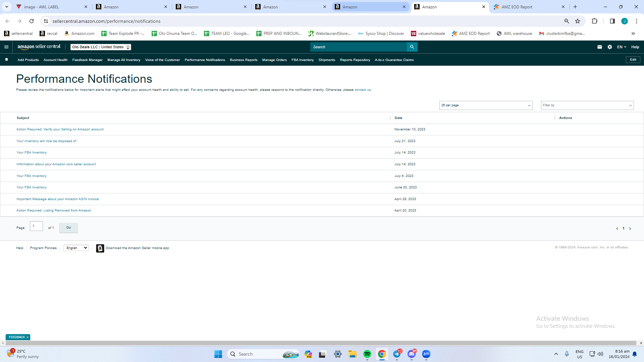The height and width of the screenshot is (362, 644).
Task: Click the browser back arrow
Action: click(7, 21)
